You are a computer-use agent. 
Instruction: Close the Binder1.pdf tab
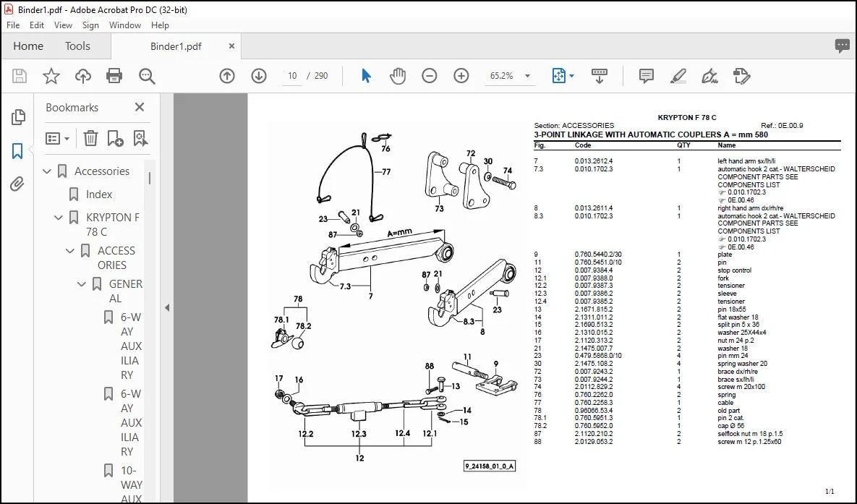[x=231, y=46]
